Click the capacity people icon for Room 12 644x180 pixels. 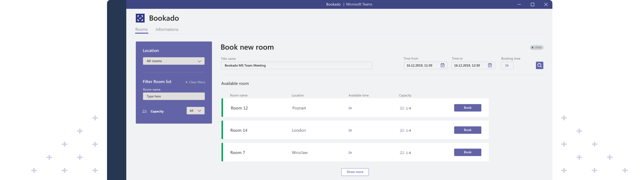point(402,108)
